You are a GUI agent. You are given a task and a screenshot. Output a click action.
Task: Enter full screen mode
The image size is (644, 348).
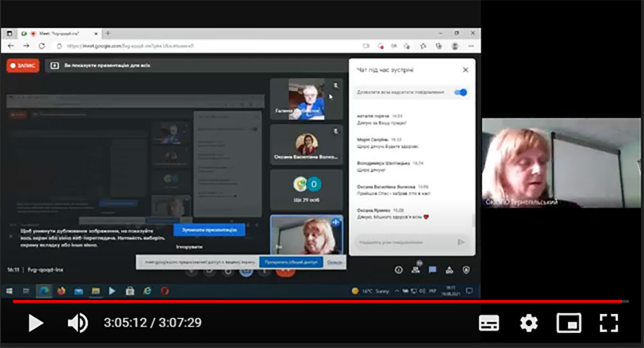tap(609, 323)
